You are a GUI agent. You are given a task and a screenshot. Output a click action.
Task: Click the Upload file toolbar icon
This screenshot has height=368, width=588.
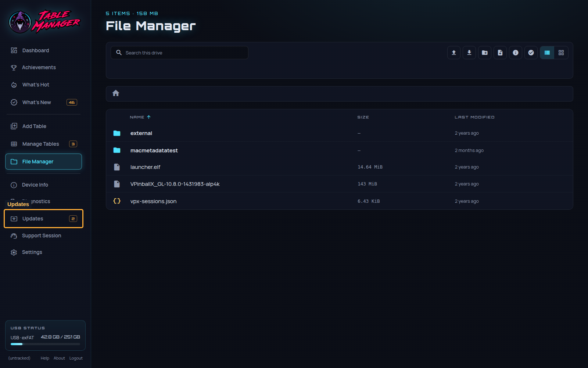click(x=454, y=53)
